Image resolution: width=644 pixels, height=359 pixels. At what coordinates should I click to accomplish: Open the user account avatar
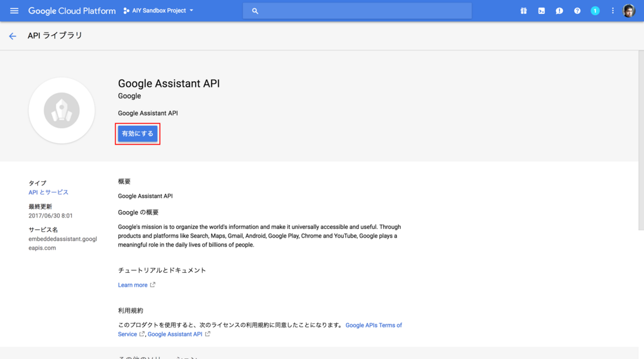coord(629,11)
